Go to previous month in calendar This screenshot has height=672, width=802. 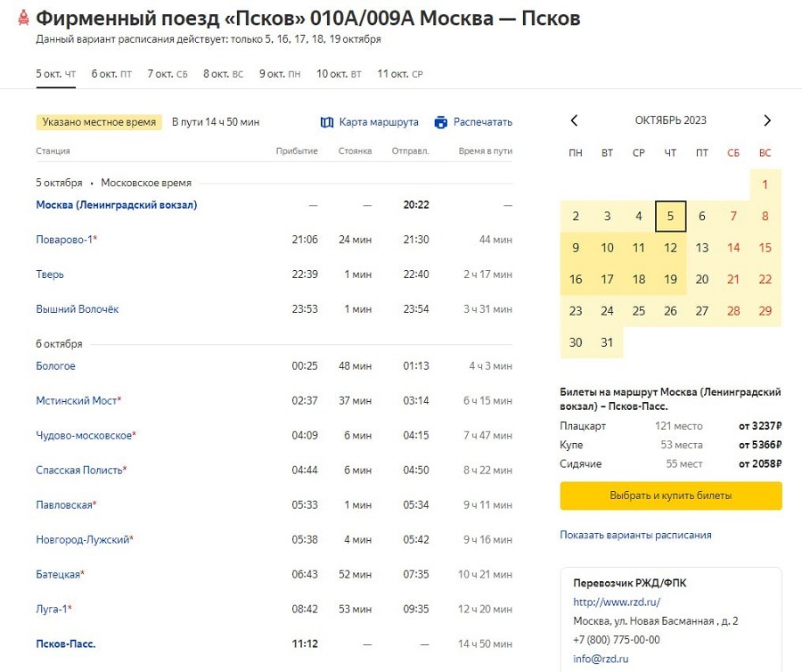(x=575, y=120)
